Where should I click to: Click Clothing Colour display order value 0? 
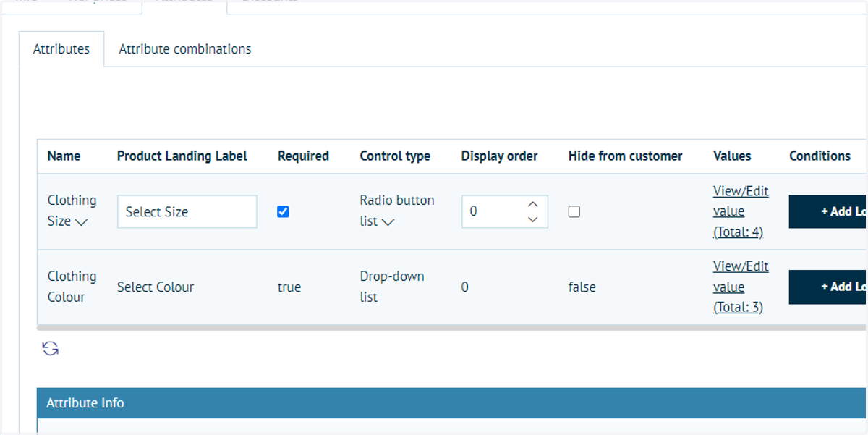click(465, 287)
